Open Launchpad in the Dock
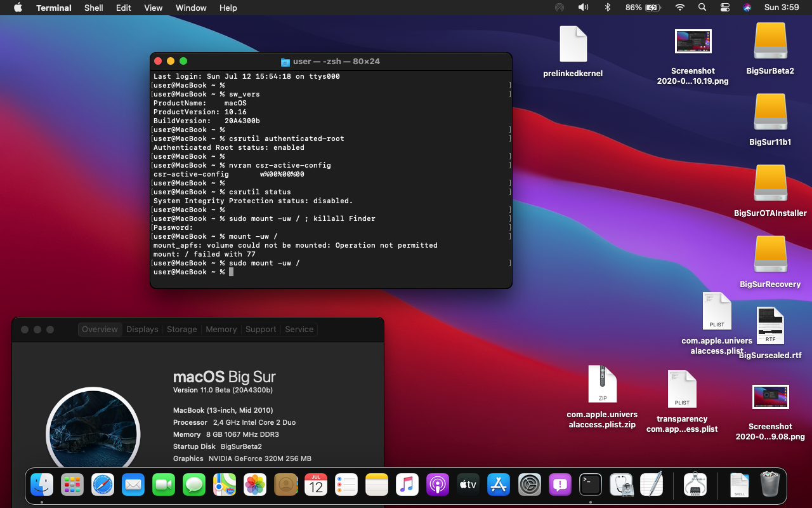 click(72, 485)
